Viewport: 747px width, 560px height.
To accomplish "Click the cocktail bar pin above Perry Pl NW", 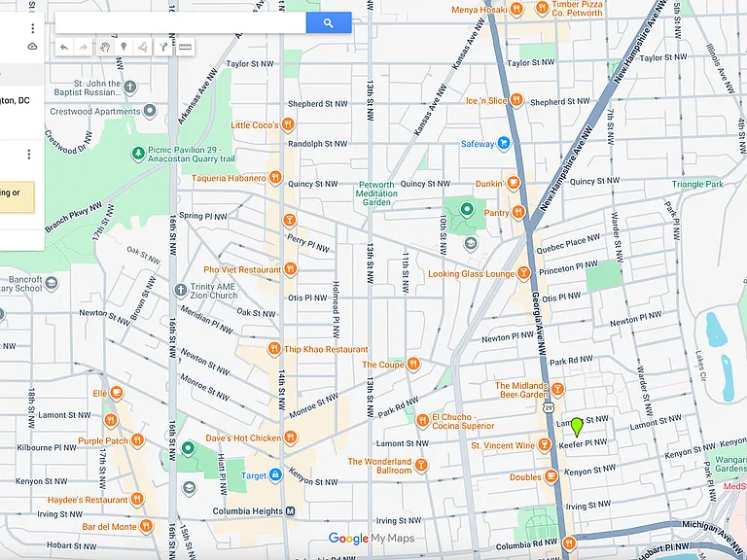I will pos(289,220).
